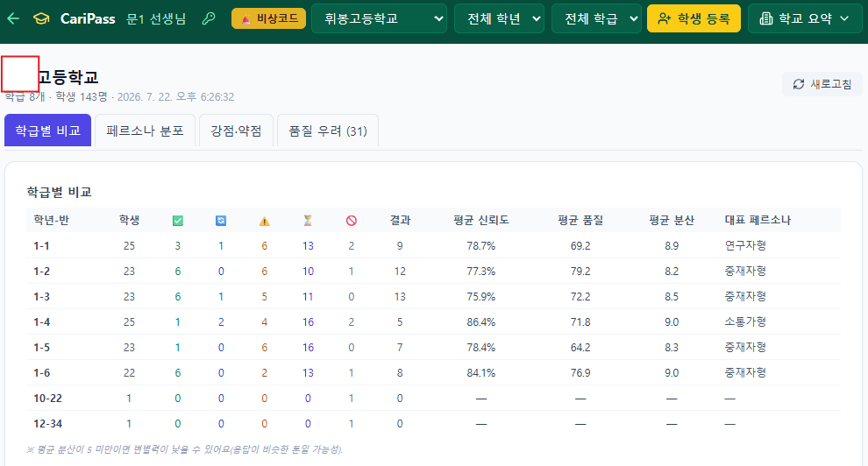Viewport: 868px width, 466px height.
Task: Switch to the 강점·약점 tab
Action: 237,131
